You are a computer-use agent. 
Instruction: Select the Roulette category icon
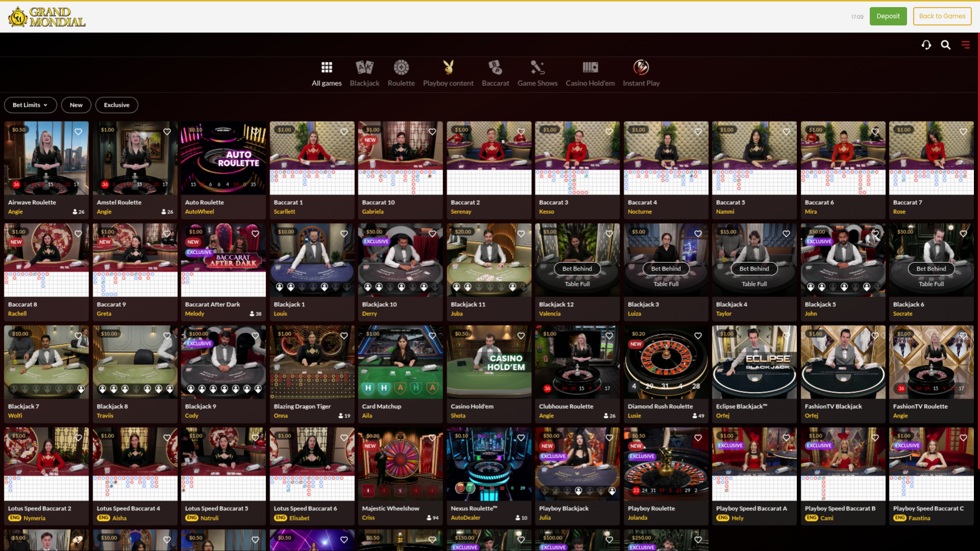(401, 73)
